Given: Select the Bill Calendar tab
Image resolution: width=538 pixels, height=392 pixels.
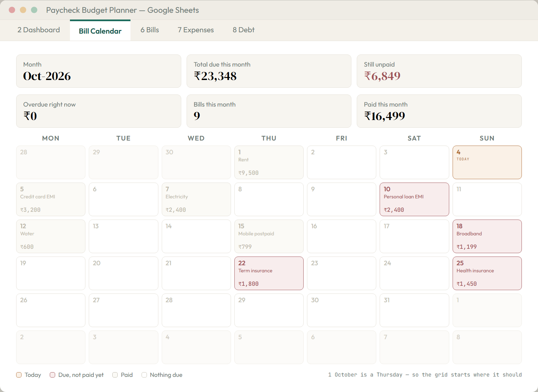Looking at the screenshot, I should tap(100, 31).
